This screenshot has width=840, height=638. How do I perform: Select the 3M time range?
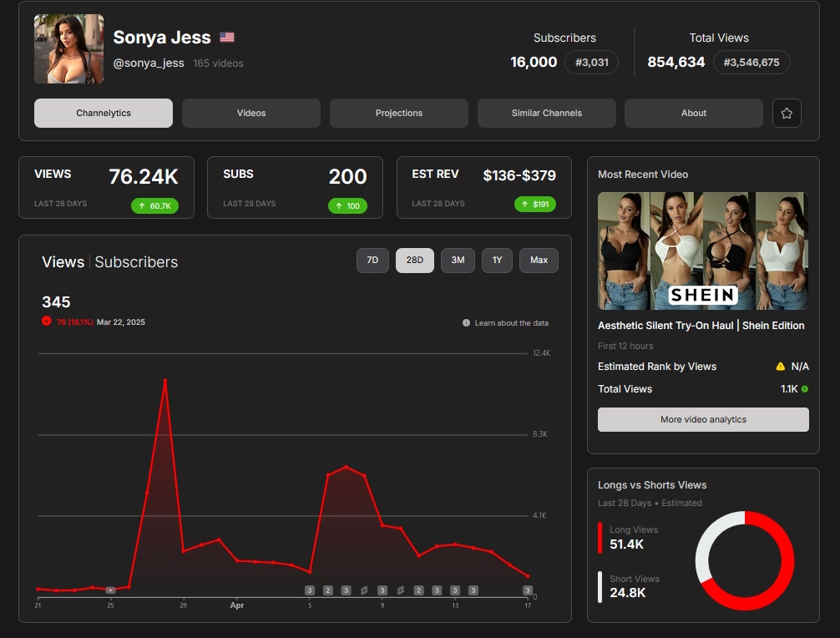tap(458, 261)
